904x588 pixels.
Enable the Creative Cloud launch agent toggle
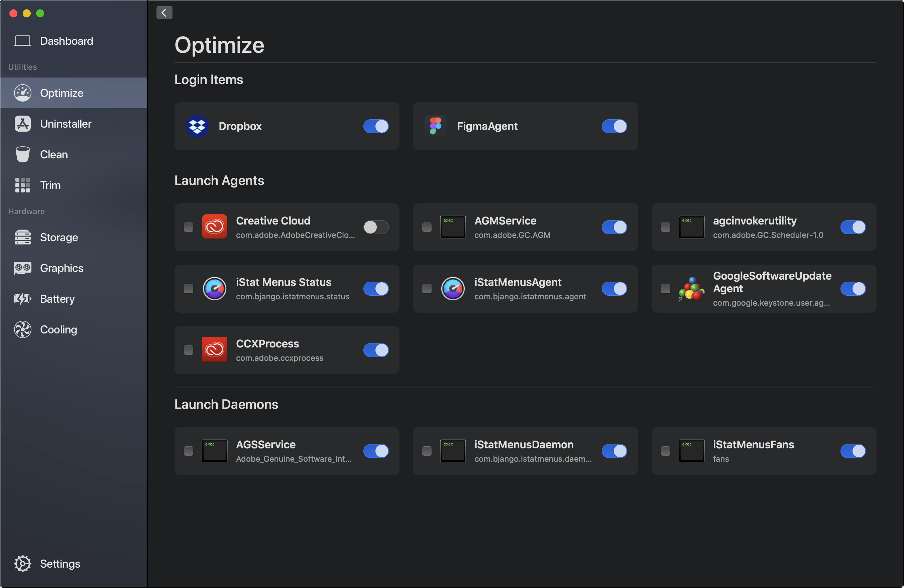click(376, 227)
